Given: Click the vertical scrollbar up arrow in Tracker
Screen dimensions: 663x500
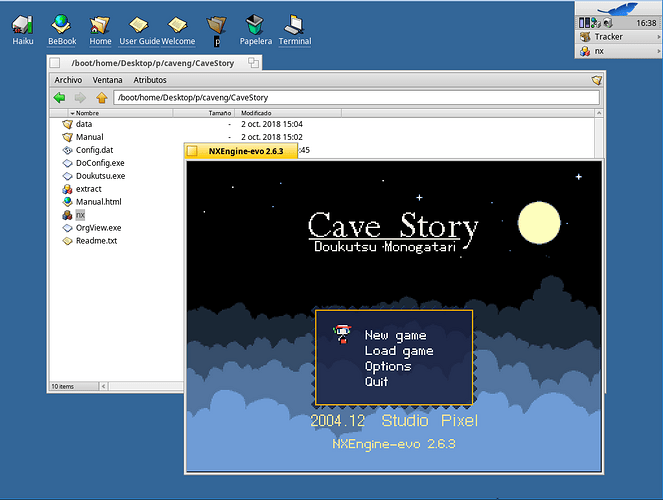Looking at the screenshot, I should pos(599,113).
